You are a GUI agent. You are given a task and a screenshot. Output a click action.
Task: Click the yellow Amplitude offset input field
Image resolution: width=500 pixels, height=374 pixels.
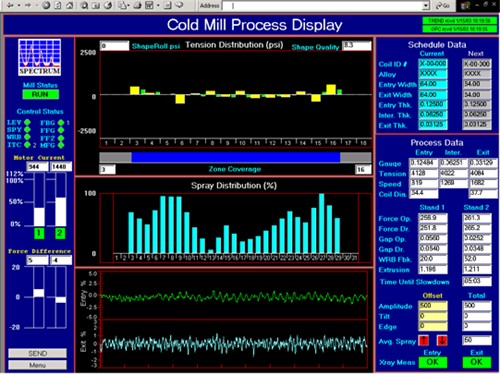(432, 306)
